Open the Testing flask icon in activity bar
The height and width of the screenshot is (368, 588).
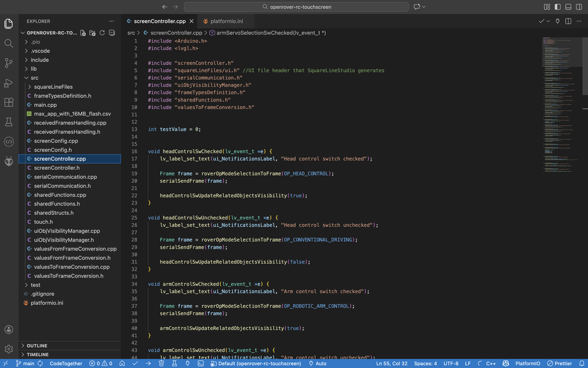[x=9, y=122]
